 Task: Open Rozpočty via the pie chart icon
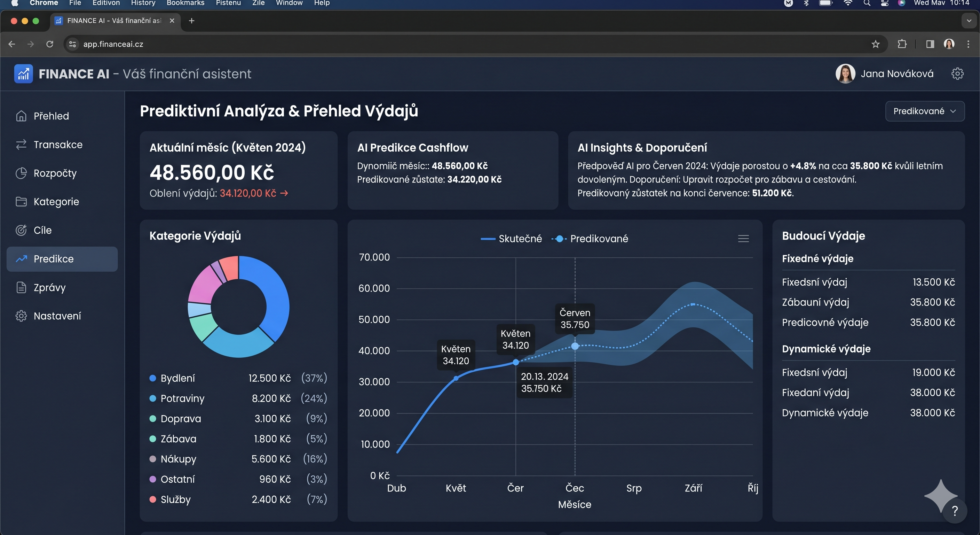(x=21, y=173)
